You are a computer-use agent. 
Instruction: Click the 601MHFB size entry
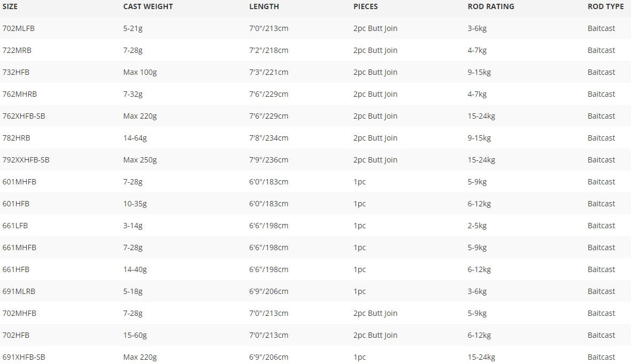coord(19,182)
